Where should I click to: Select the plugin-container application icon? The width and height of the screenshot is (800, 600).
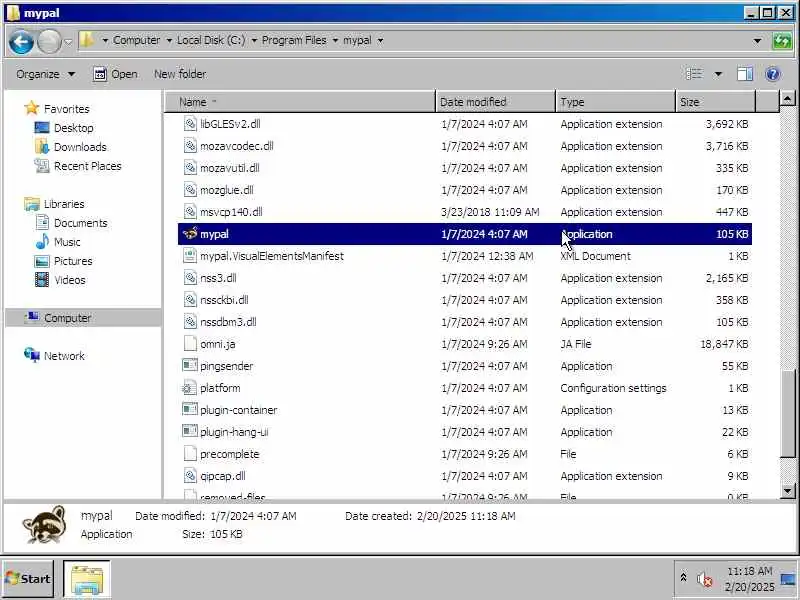190,409
